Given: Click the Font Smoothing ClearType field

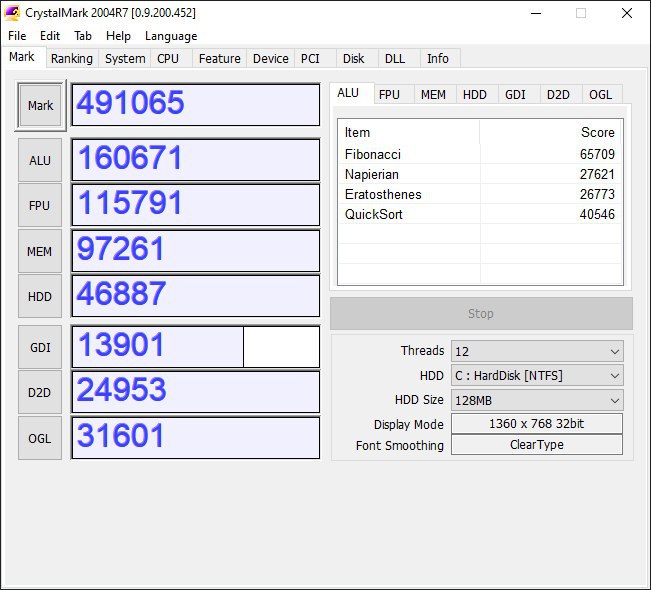Looking at the screenshot, I should point(537,445).
